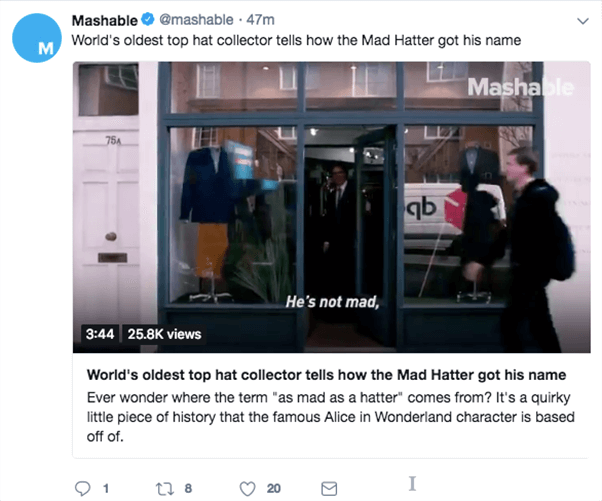Screen dimensions: 602x501
Task: Click the bold video card headline
Action: (326, 375)
